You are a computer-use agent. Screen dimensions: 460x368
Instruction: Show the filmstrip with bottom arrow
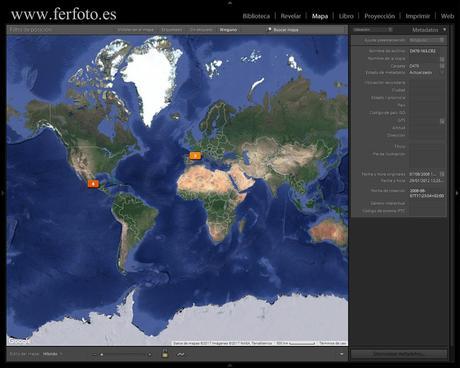click(x=230, y=366)
